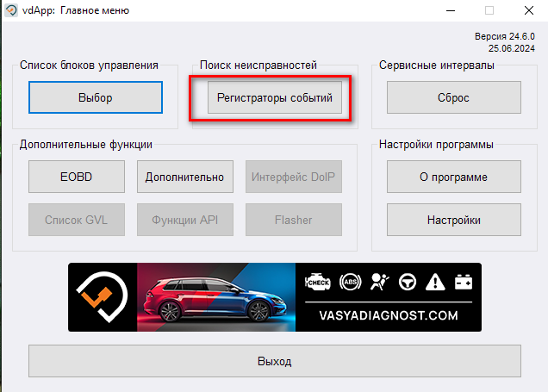Click the Сервисные интервалы group label
This screenshot has height=392, width=548.
click(437, 65)
